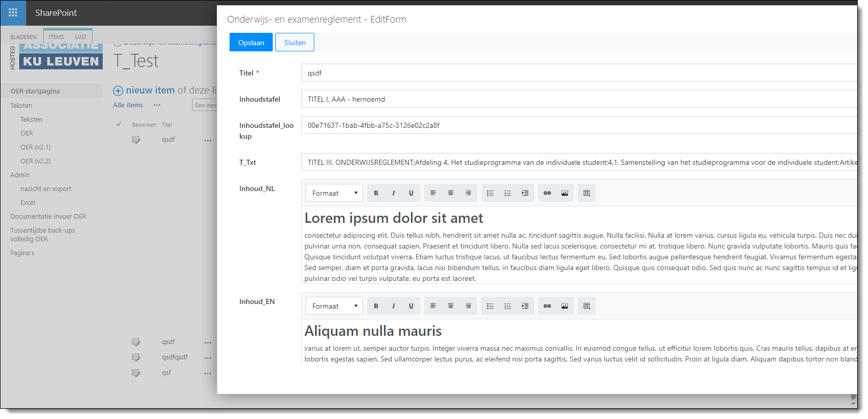Screen dimensions: 868x419
Task: Open the ellipsis menu for the qsf item
Action: (207, 373)
